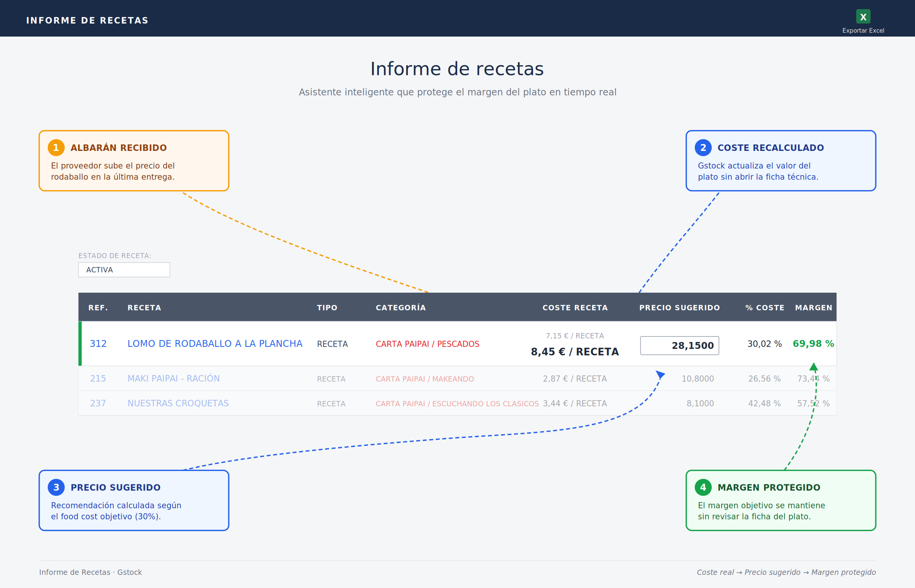Viewport: 915px width, 588px height.
Task: Click reference number 237
Action: [x=98, y=403]
